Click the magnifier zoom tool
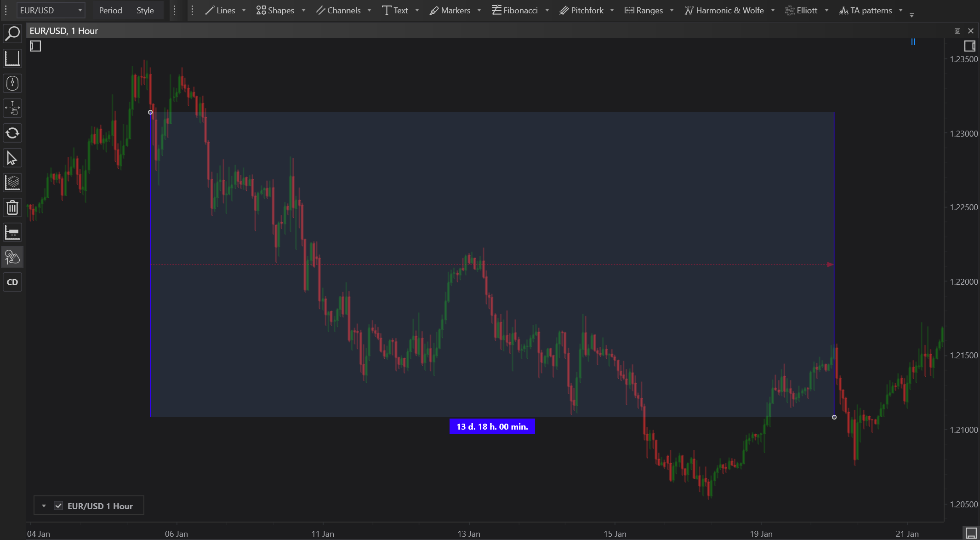 tap(12, 34)
